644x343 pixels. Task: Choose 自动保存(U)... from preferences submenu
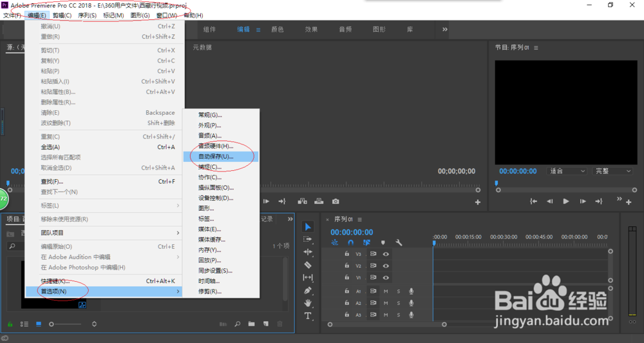[221, 156]
